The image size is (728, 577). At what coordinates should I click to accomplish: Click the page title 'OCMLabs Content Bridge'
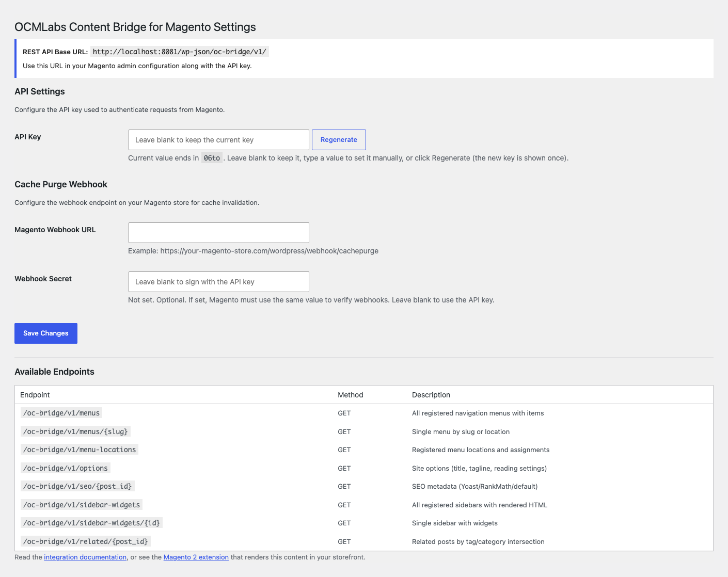pyautogui.click(x=135, y=27)
